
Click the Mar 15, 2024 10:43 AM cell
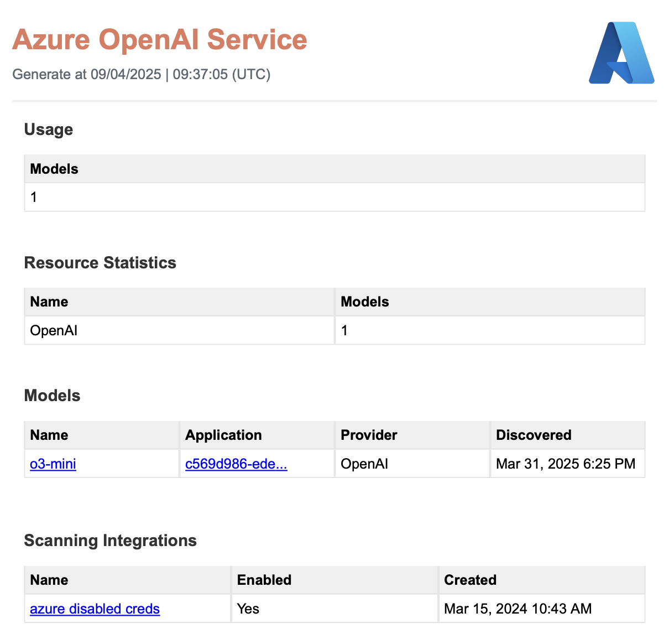coord(518,609)
